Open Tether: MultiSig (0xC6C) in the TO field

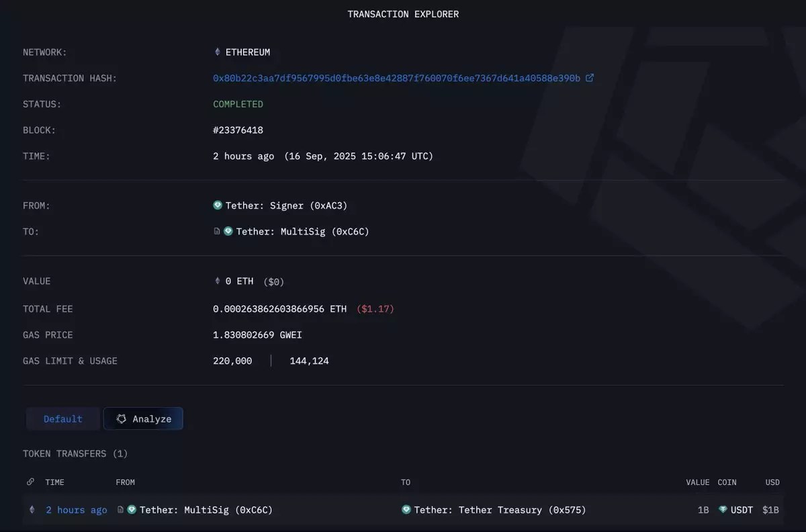(303, 232)
